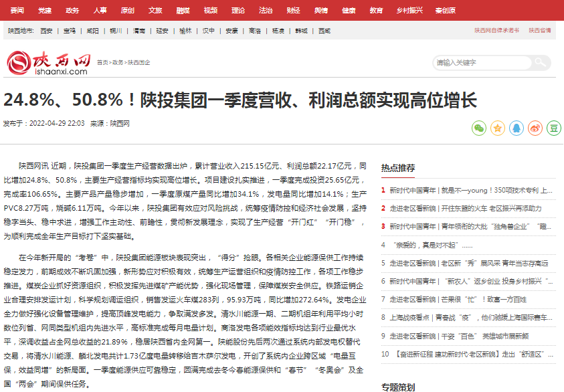Open 陕西网自律承诺书 link
This screenshot has width=564, height=392.
(x=496, y=31)
